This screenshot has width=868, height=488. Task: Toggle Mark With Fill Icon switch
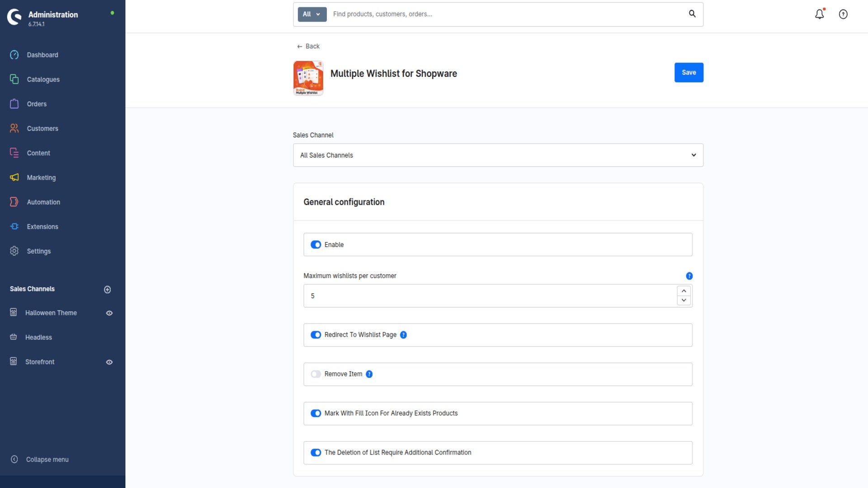316,413
